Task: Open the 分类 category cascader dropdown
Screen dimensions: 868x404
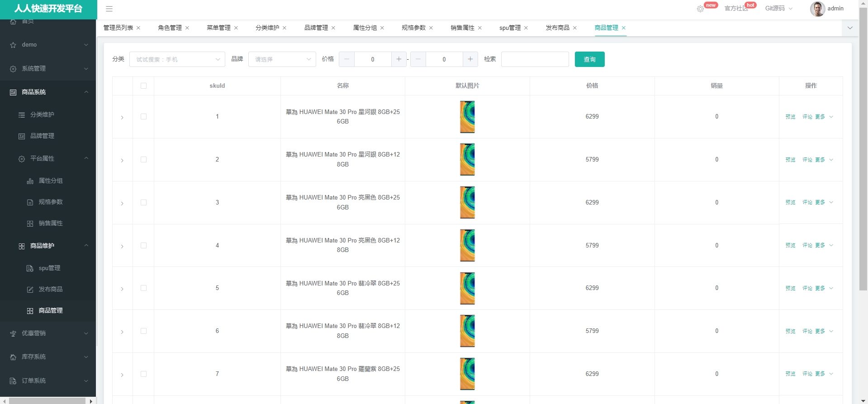Action: (x=177, y=59)
